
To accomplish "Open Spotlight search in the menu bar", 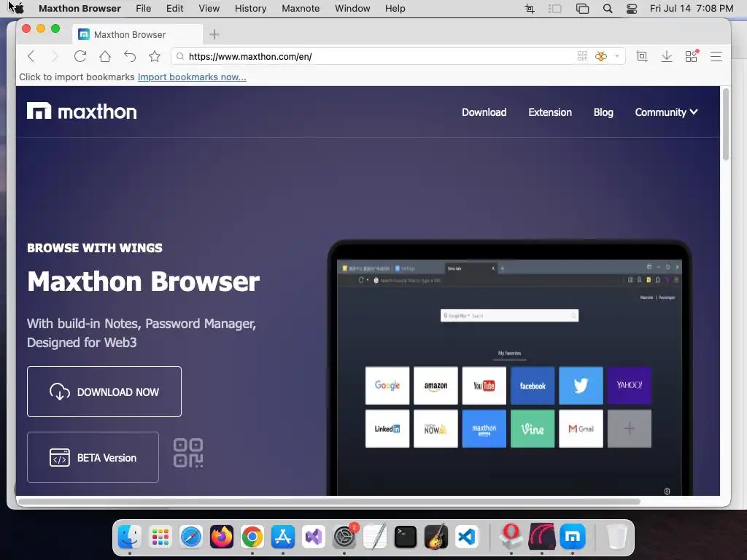I will pos(608,9).
